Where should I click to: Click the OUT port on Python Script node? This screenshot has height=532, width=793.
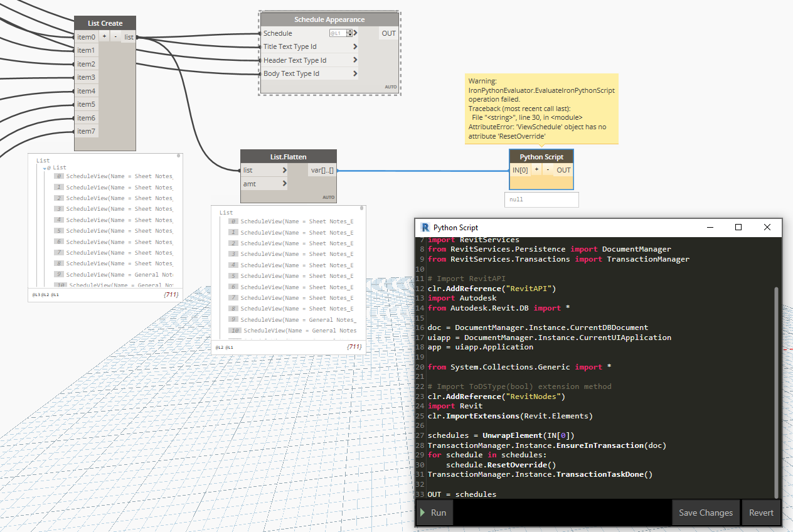tap(563, 170)
